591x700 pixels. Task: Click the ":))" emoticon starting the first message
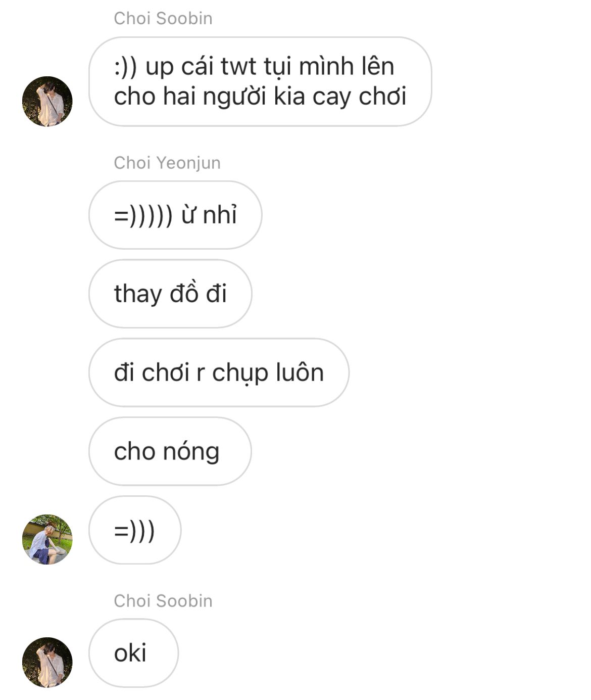click(126, 67)
